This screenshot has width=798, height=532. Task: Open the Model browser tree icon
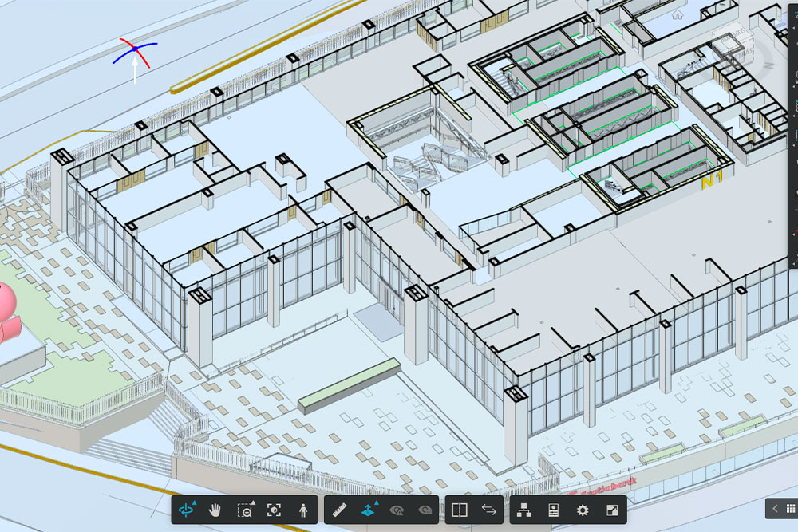pos(524,510)
